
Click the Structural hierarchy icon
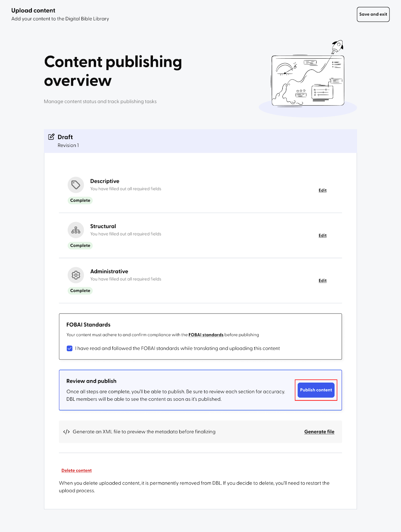(76, 230)
